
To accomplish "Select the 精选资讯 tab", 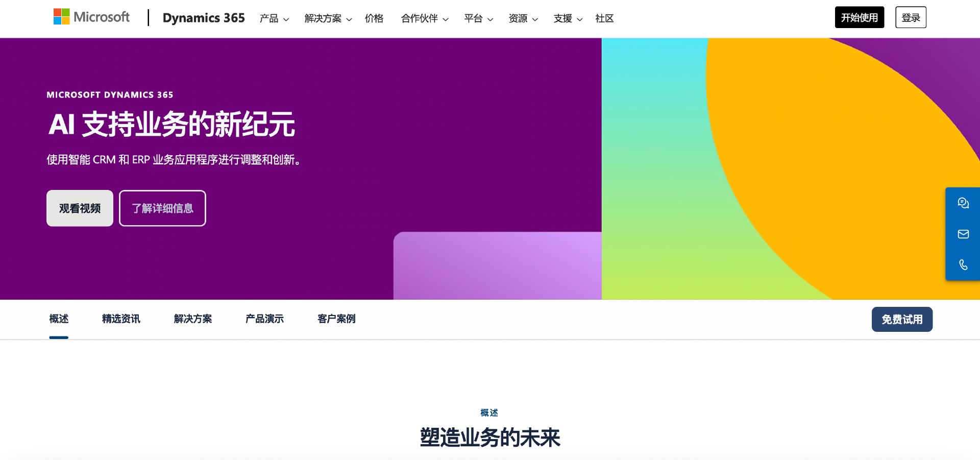I will [x=121, y=319].
